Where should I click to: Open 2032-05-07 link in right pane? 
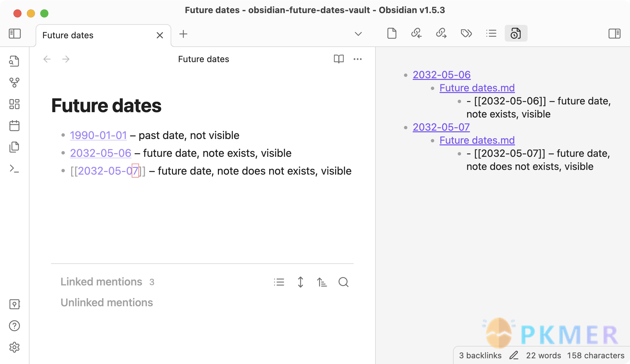441,127
